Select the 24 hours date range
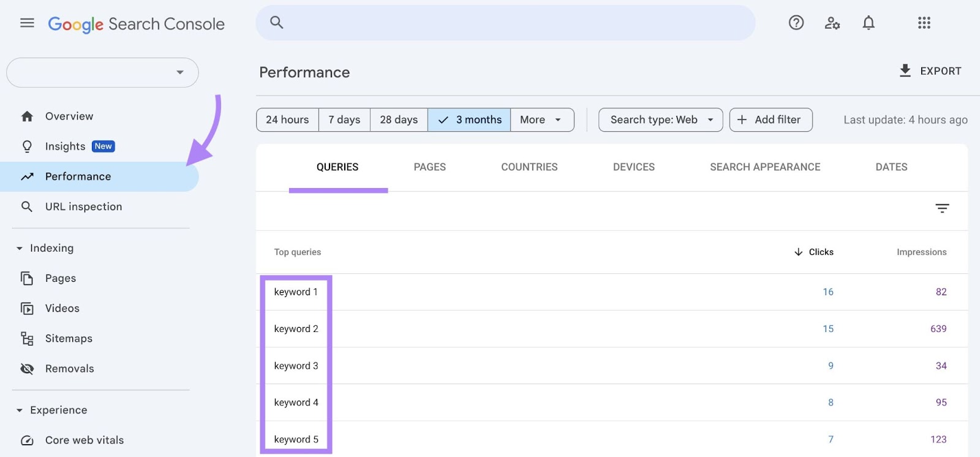 287,120
